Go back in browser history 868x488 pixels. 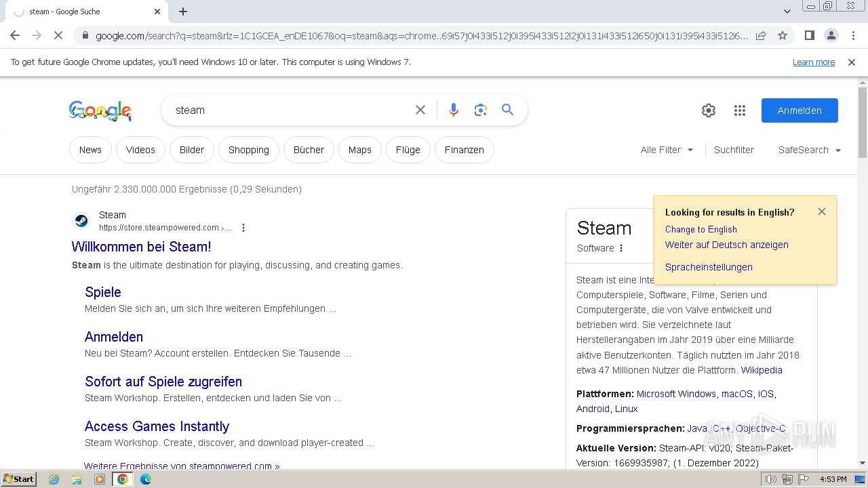coord(15,35)
